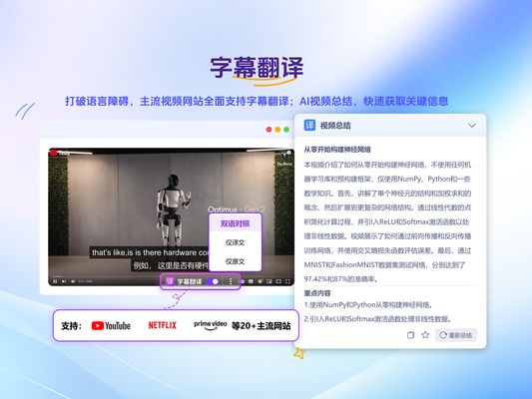532x399 pixels.
Task: Pause the video with the pause button
Action: point(55,281)
